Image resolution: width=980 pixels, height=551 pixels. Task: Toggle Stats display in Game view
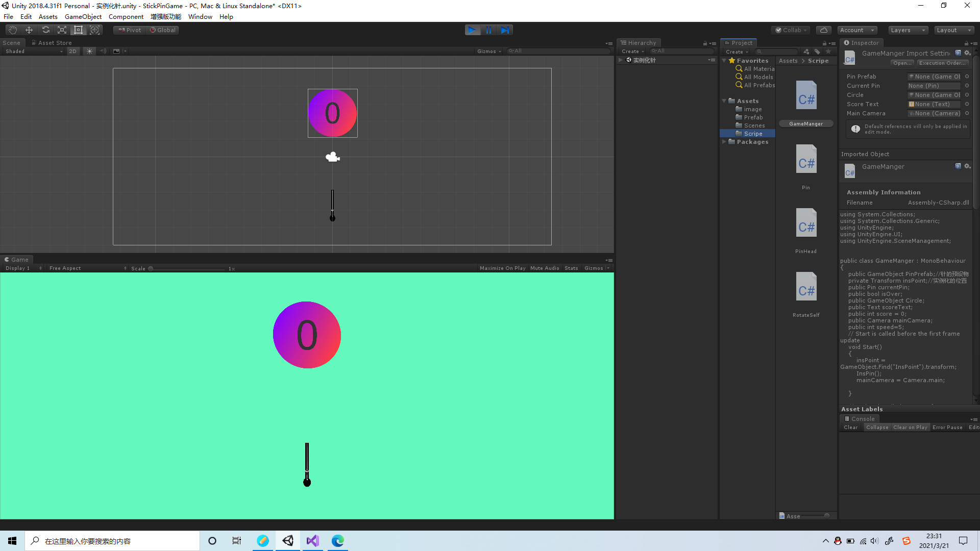click(x=572, y=268)
